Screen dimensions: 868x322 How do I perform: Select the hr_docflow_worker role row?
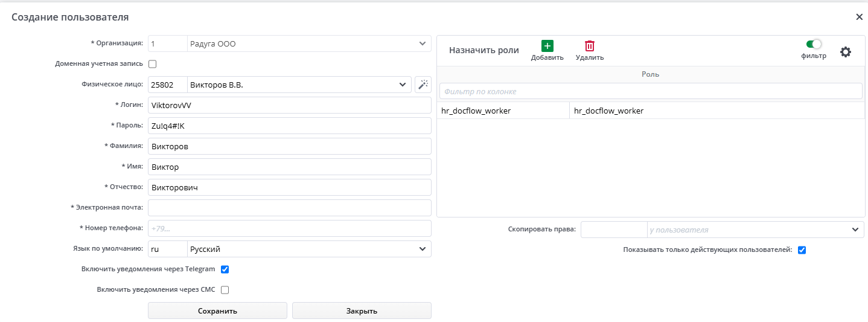651,111
